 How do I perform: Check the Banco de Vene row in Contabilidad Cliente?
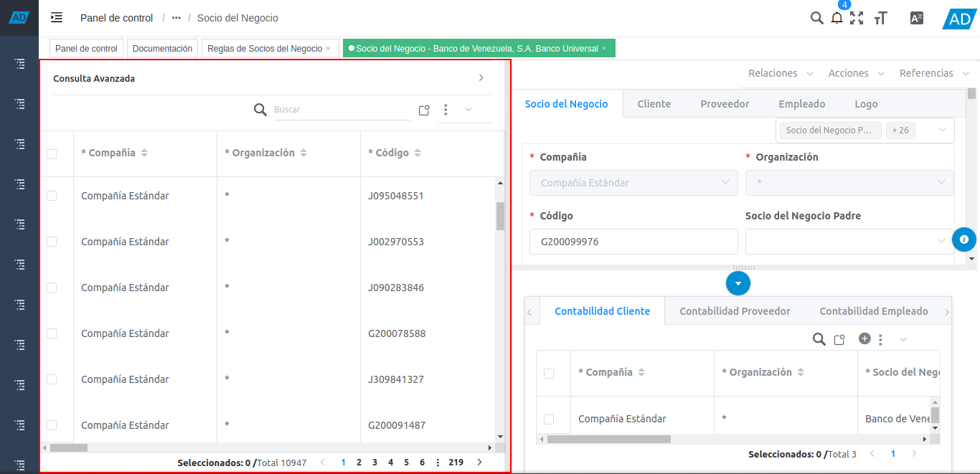pyautogui.click(x=549, y=419)
